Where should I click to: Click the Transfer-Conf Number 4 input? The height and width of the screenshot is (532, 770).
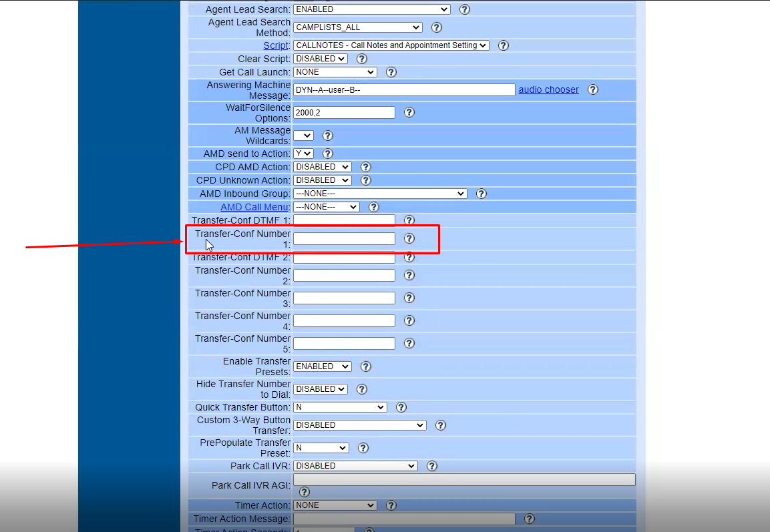[344, 320]
